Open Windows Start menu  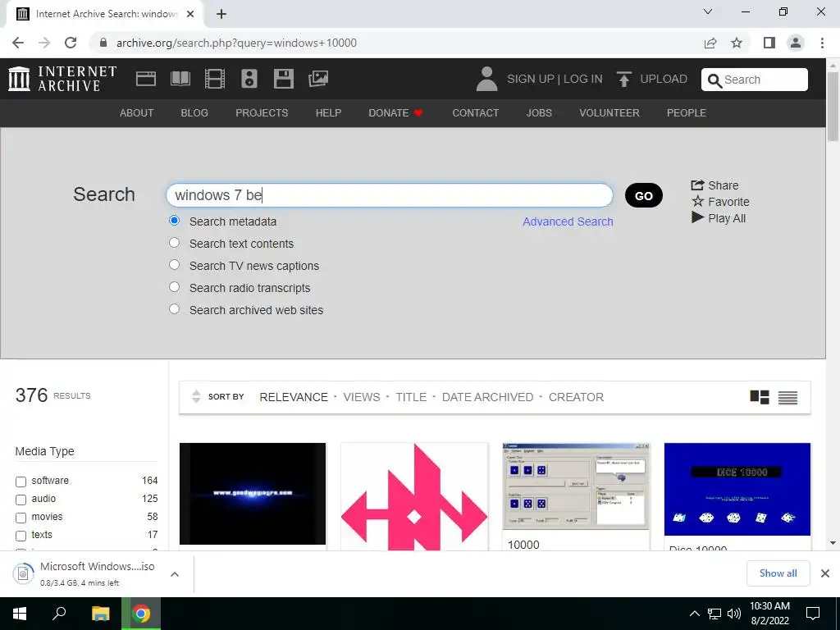(20, 614)
